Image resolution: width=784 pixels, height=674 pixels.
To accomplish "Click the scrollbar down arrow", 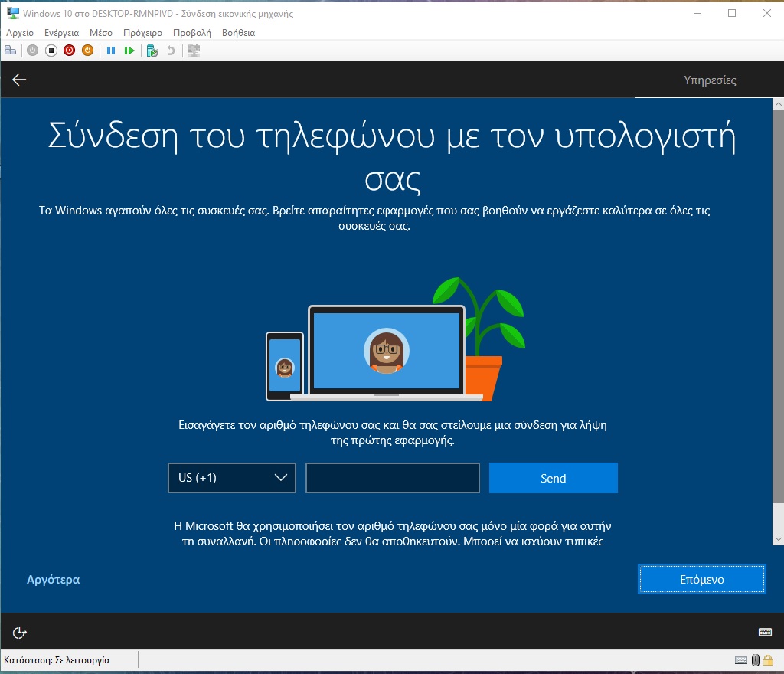I will [x=778, y=539].
